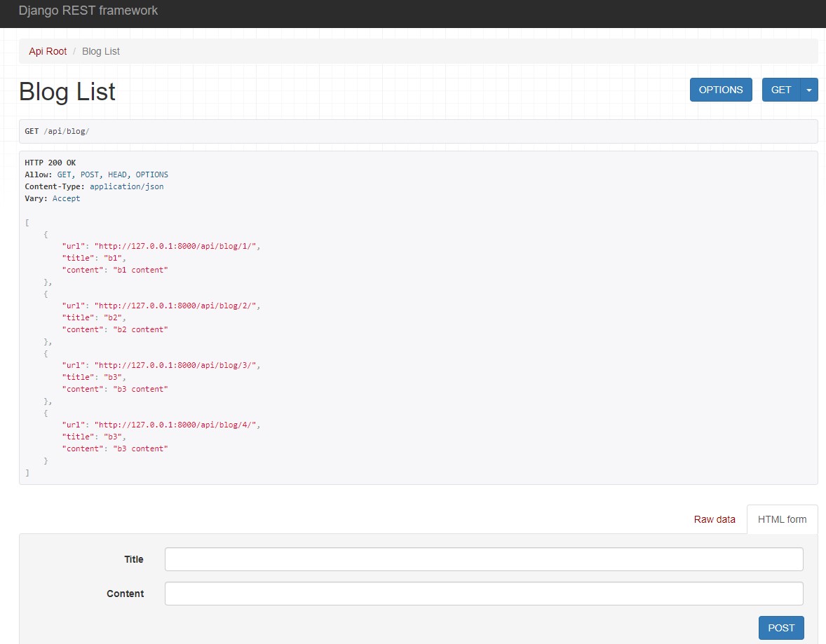Expand the GET format dropdown arrow
The width and height of the screenshot is (826, 644).
(x=809, y=90)
